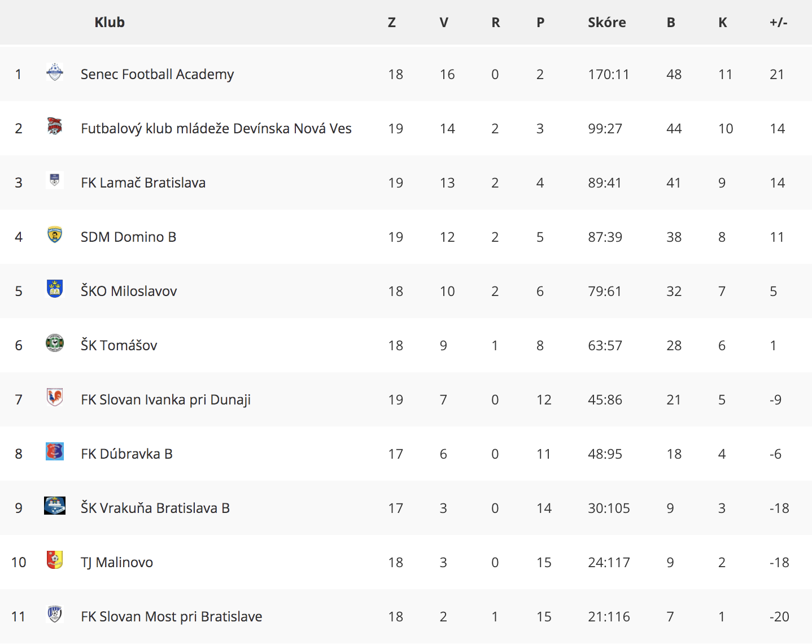Click the +/- column header
Viewport: 812px width, 644px height.
point(779,22)
